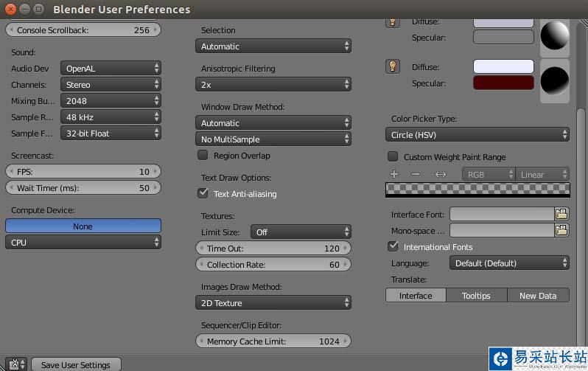Open file browser for Mono-space font
588x371 pixels.
tap(561, 230)
